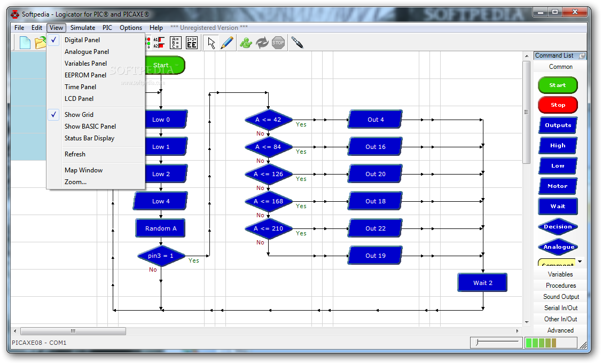Select the arrow pointer tool
This screenshot has height=364, width=602.
click(211, 43)
